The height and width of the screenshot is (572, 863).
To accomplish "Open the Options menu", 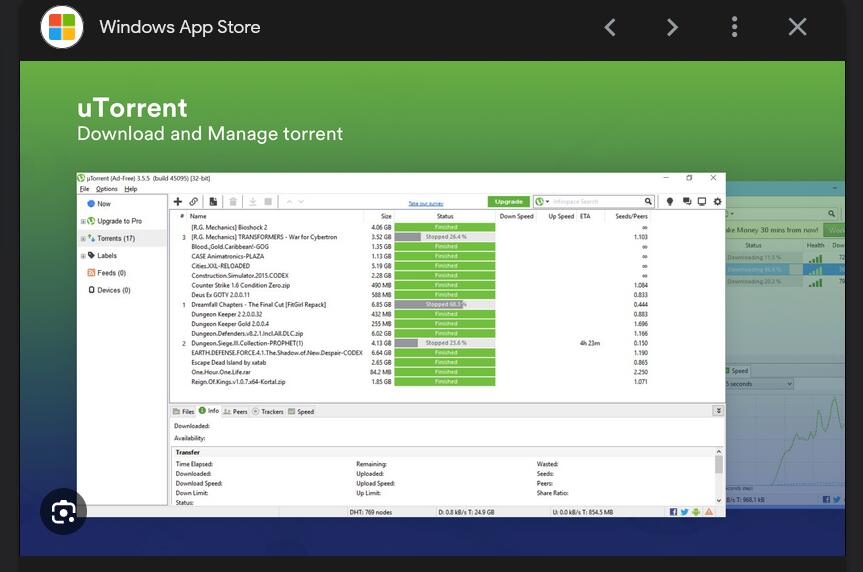I will pyautogui.click(x=107, y=189).
